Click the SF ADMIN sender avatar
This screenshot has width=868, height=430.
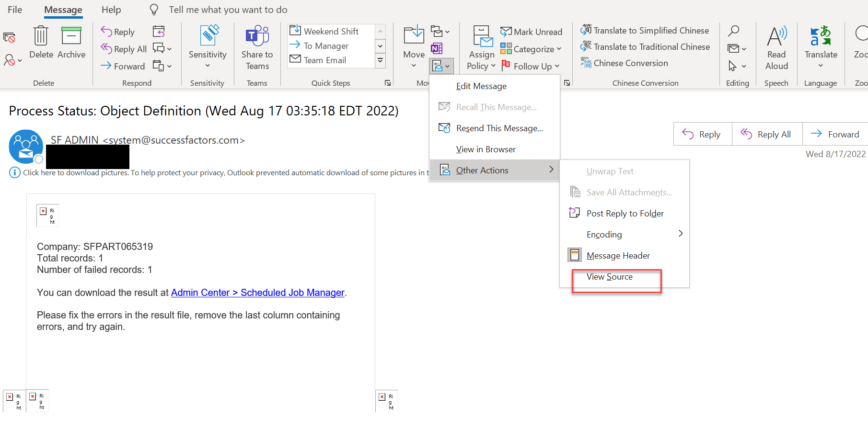tap(26, 147)
